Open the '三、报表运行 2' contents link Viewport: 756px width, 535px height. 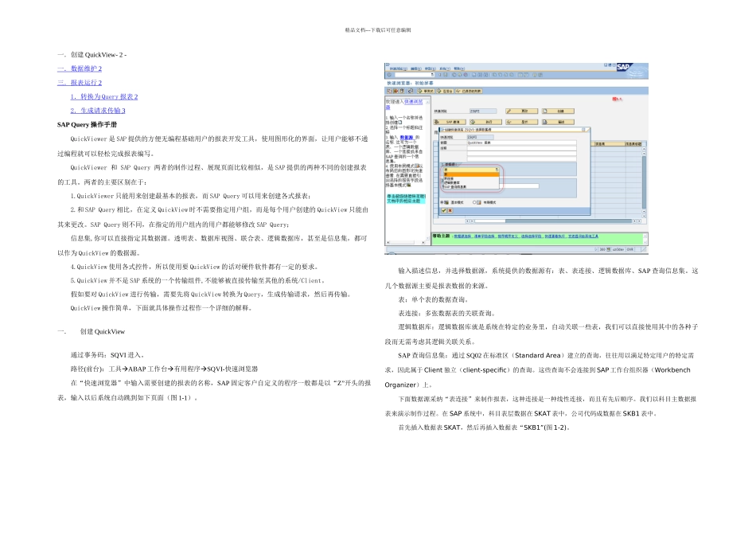(x=80, y=83)
